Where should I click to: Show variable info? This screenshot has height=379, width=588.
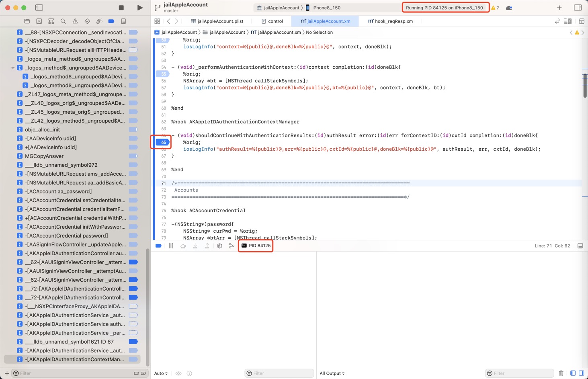[189, 373]
